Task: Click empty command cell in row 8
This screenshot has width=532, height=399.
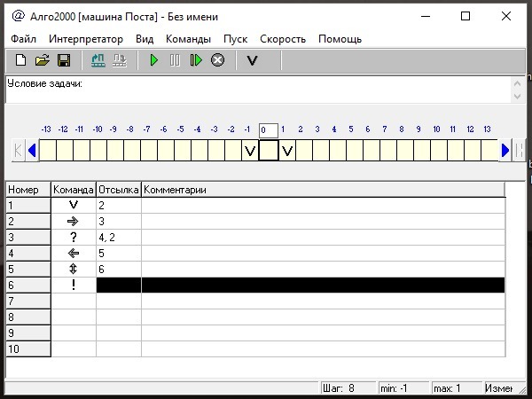Action: point(74,317)
